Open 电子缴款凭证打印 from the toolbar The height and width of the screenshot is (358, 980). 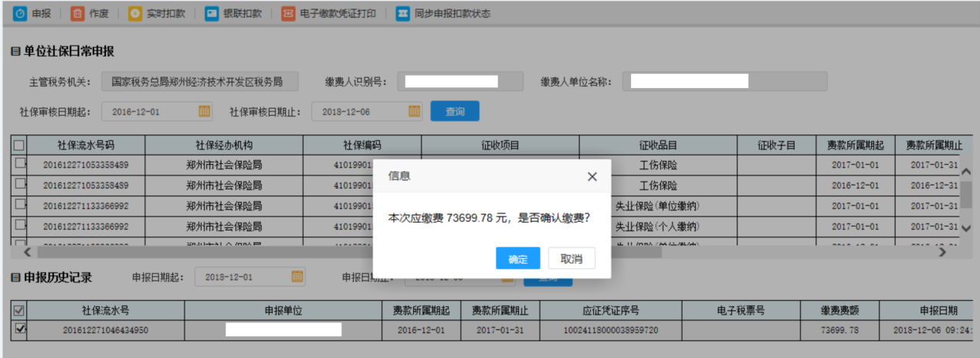click(328, 14)
